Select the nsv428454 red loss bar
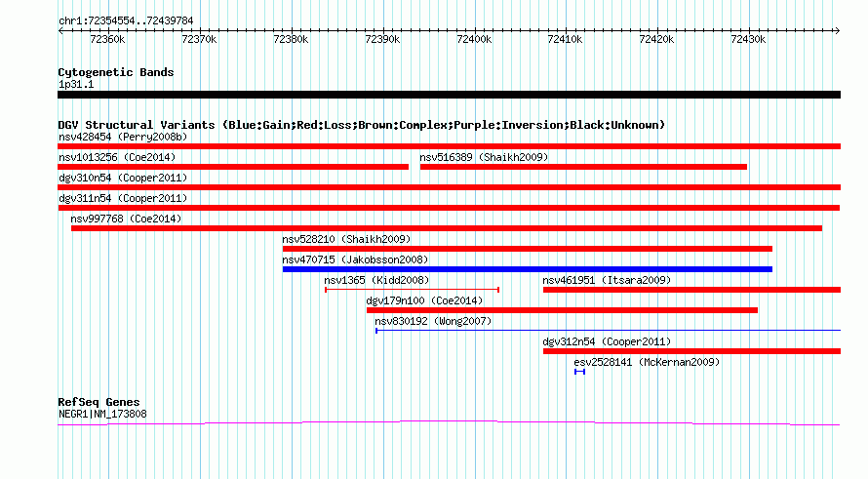This screenshot has width=868, height=479. 449,146
